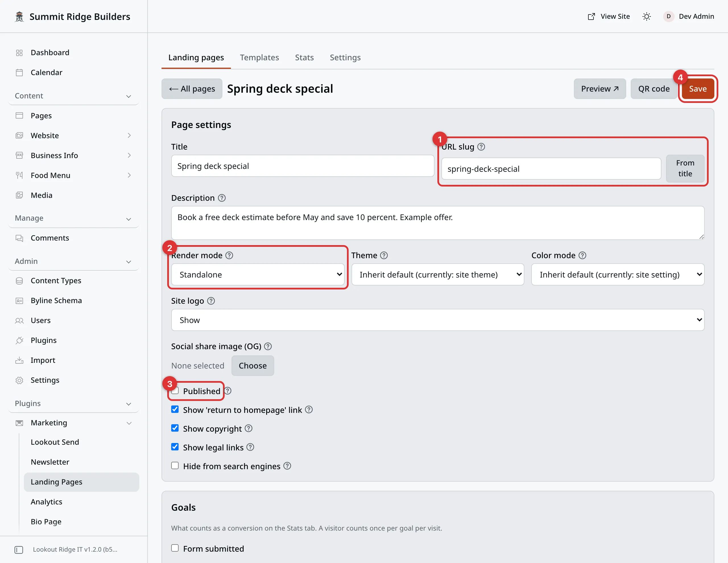Image resolution: width=728 pixels, height=563 pixels.
Task: Uncheck the Show copyright checkbox
Action: point(175,428)
